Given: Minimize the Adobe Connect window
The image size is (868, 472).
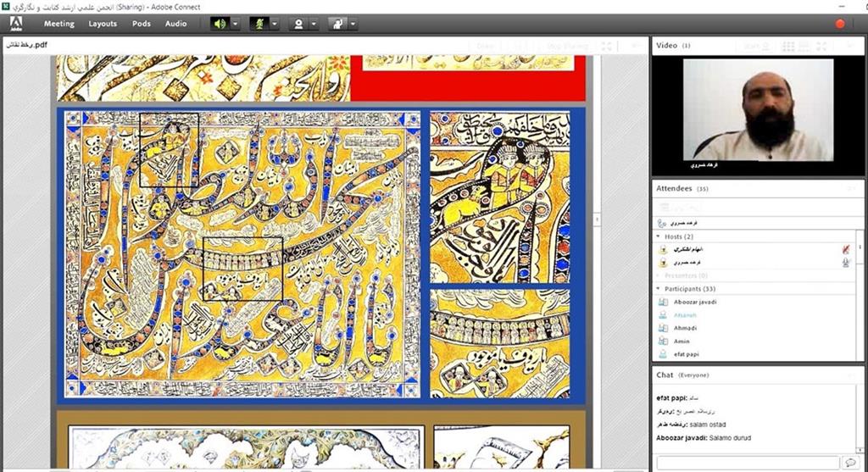Looking at the screenshot, I should (x=843, y=7).
